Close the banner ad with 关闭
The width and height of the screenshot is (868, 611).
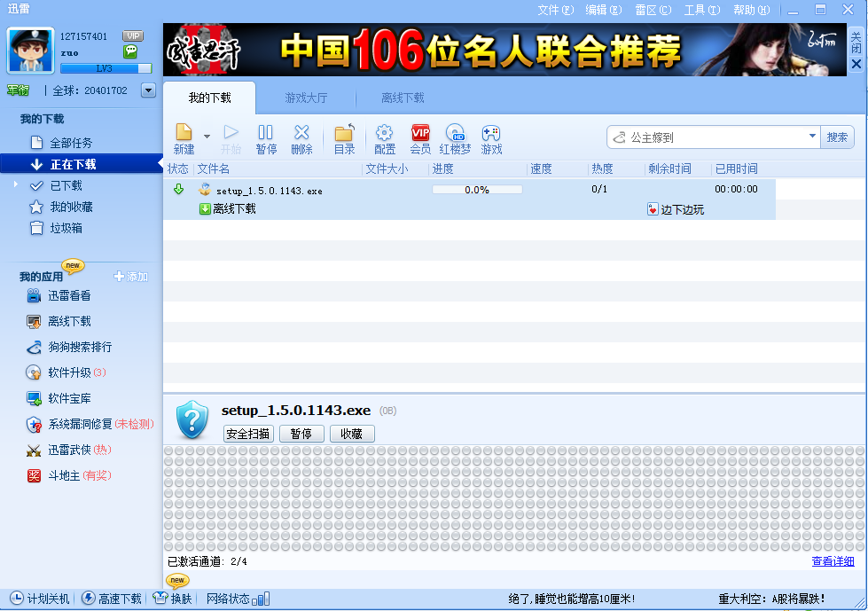[x=856, y=50]
